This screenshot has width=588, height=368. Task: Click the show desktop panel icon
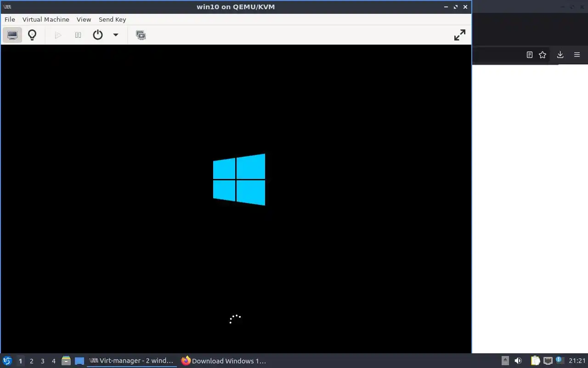coord(79,361)
